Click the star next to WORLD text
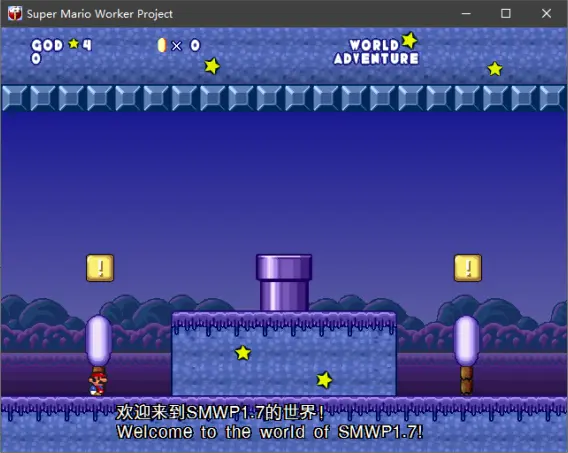The width and height of the screenshot is (568, 453). pyautogui.click(x=409, y=40)
